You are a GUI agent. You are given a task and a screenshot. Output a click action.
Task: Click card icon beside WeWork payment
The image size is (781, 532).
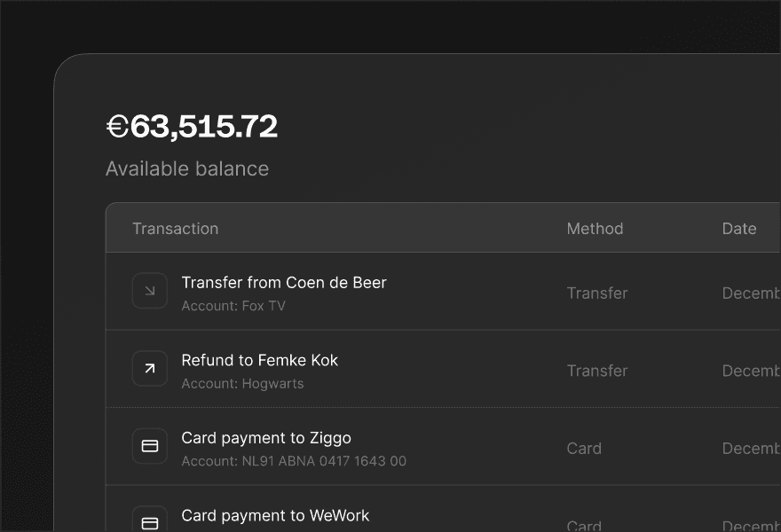click(x=150, y=522)
